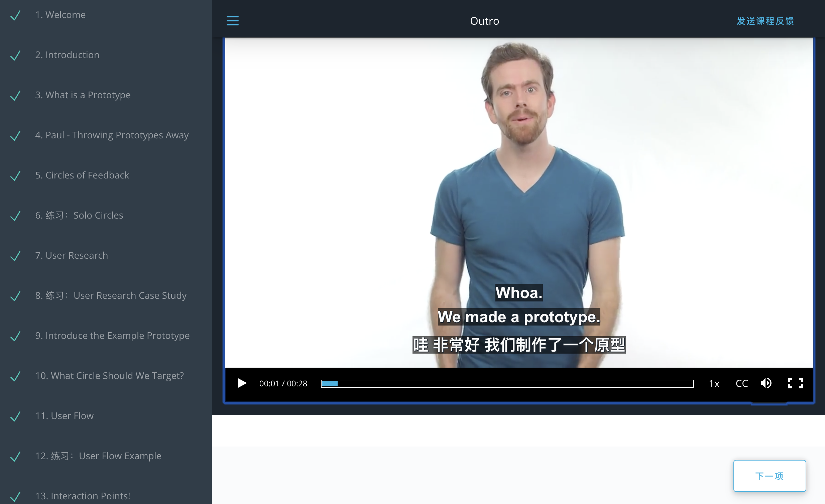
Task: Seek within the video progress bar
Action: 507,384
